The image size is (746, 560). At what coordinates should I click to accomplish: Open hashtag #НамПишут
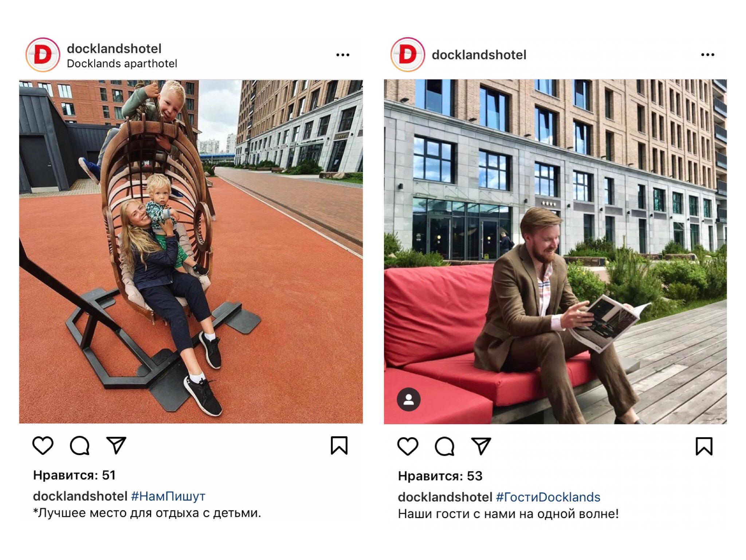pos(168,496)
